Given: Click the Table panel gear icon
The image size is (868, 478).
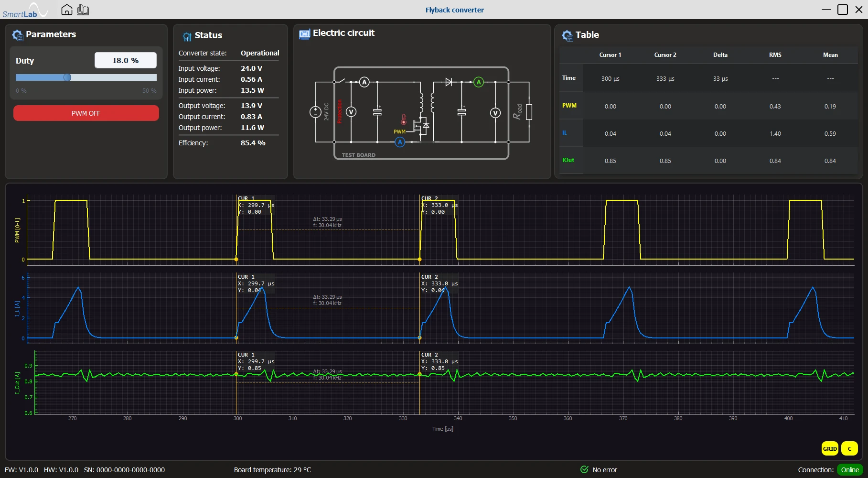Looking at the screenshot, I should click(x=567, y=35).
